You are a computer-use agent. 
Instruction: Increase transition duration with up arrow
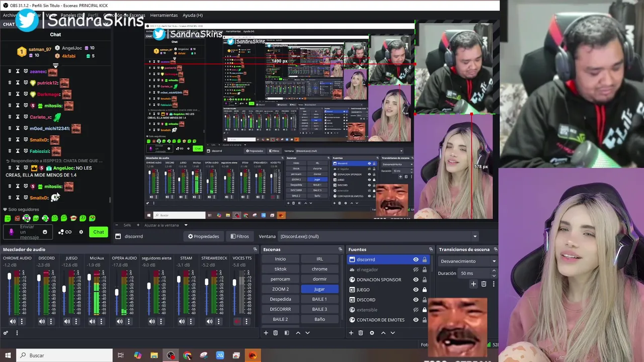(494, 271)
